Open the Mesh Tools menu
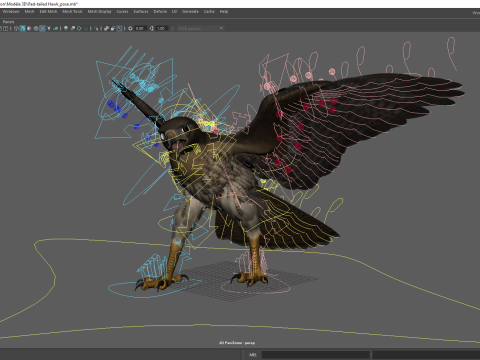Image resolution: width=480 pixels, height=360 pixels. click(x=72, y=12)
